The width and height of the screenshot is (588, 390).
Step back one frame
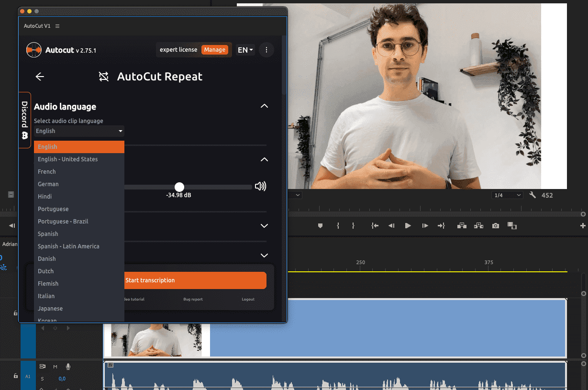(391, 226)
